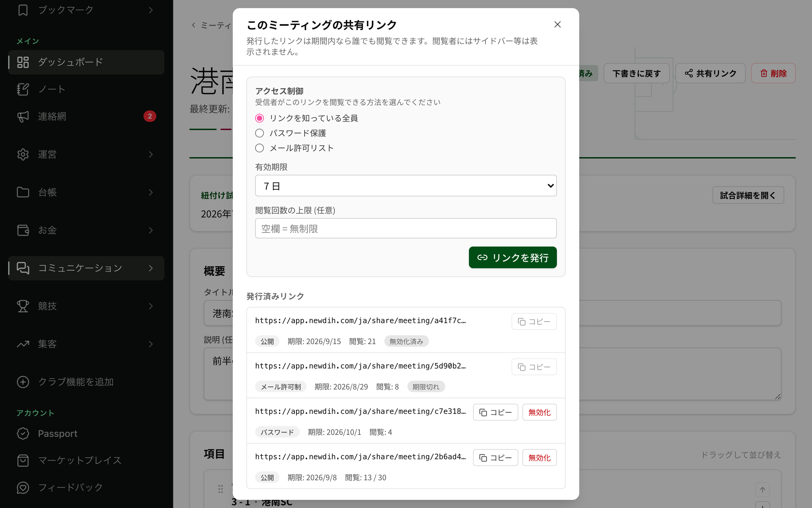
Task: Click the 共有リンク button in header
Action: (710, 73)
